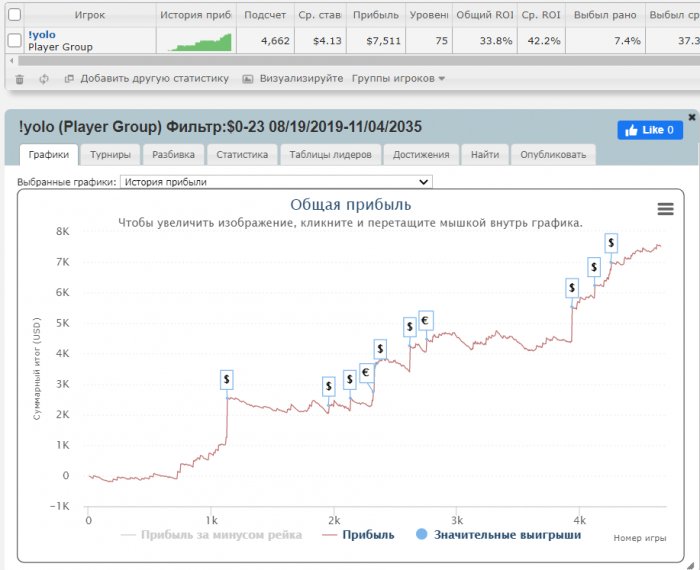The width and height of the screenshot is (700, 570).
Task: Sort by the Подсчет column header
Action: (x=265, y=15)
